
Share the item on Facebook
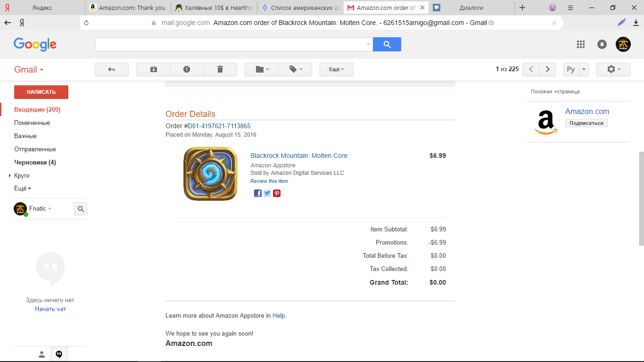258,193
